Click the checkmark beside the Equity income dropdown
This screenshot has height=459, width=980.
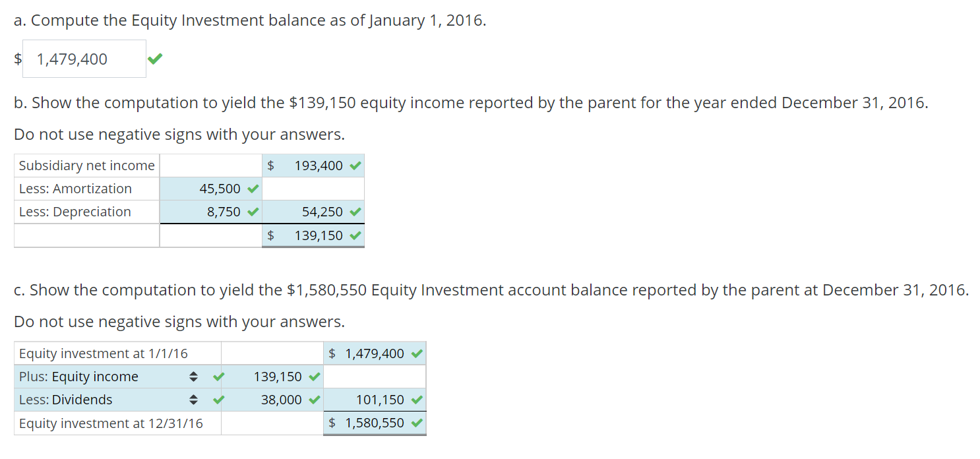click(218, 377)
